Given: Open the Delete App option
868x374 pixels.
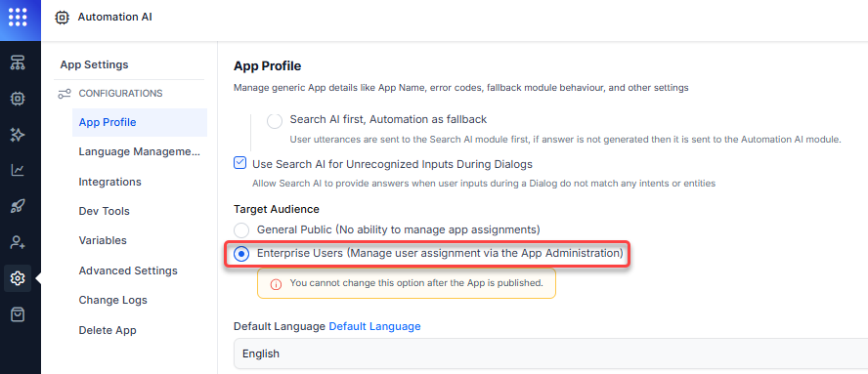Looking at the screenshot, I should pos(108,330).
